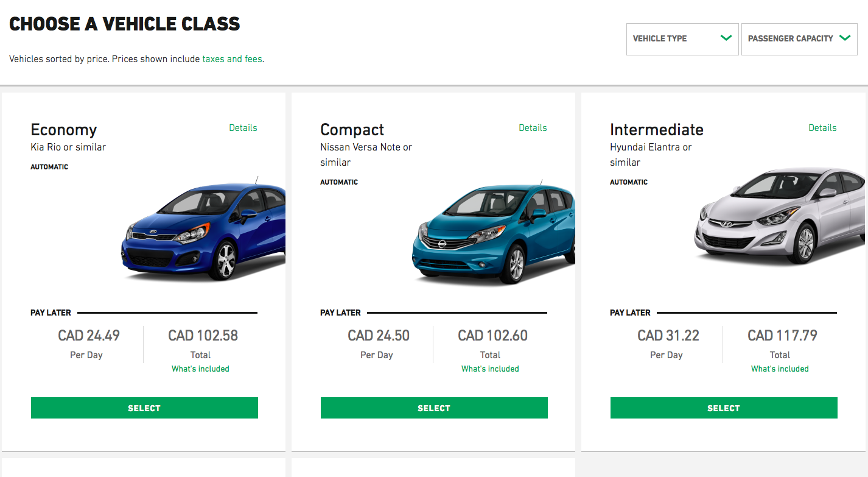Image resolution: width=868 pixels, height=477 pixels.
Task: Click the Passenger Capacity green chevron arrow
Action: [x=844, y=38]
